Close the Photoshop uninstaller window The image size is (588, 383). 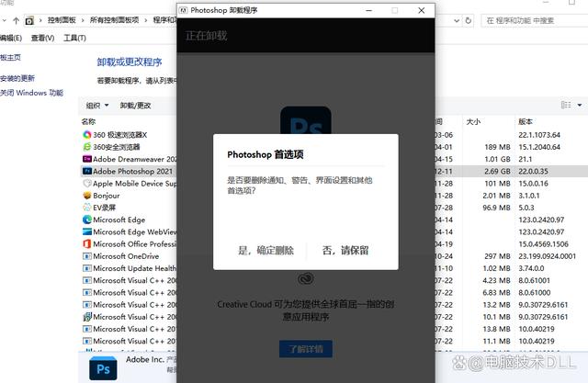point(422,10)
